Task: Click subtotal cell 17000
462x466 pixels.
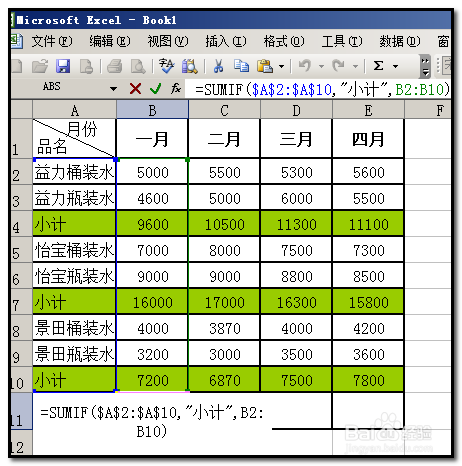Action: pyautogui.click(x=224, y=302)
